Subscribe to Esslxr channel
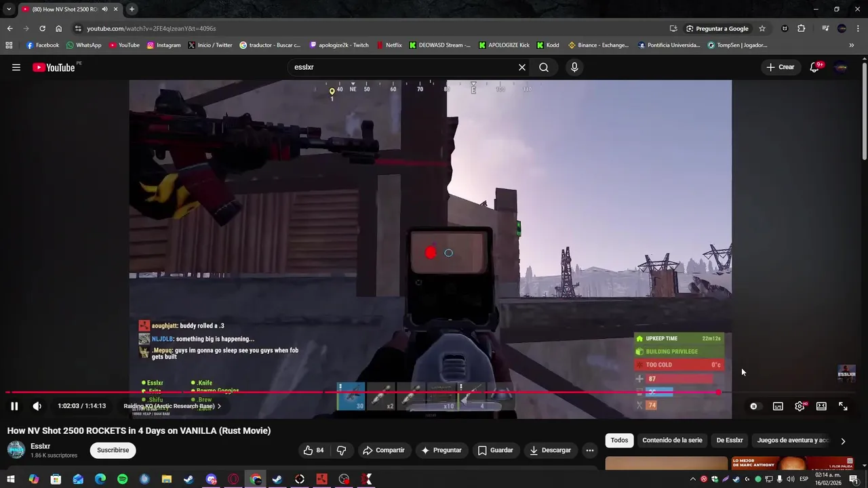 pos(113,450)
